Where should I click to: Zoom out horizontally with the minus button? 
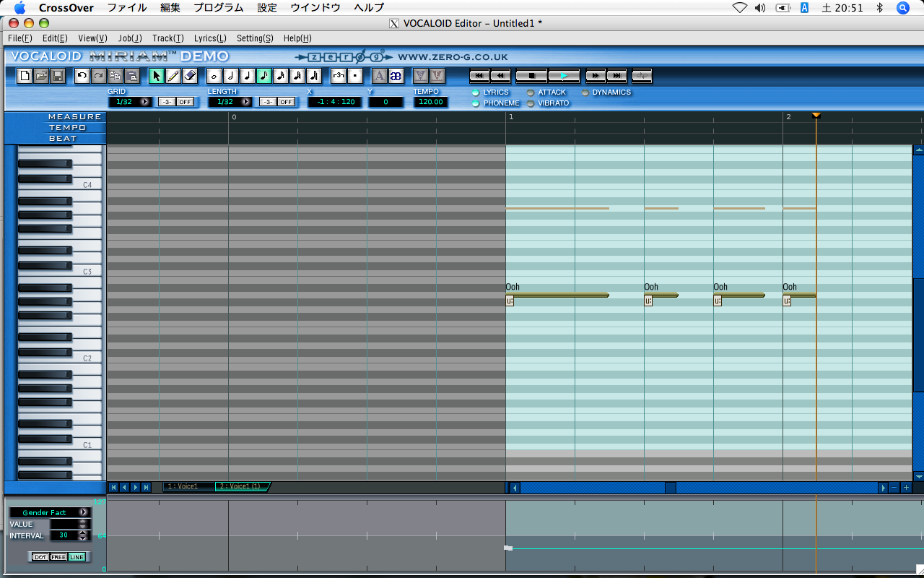tap(894, 488)
